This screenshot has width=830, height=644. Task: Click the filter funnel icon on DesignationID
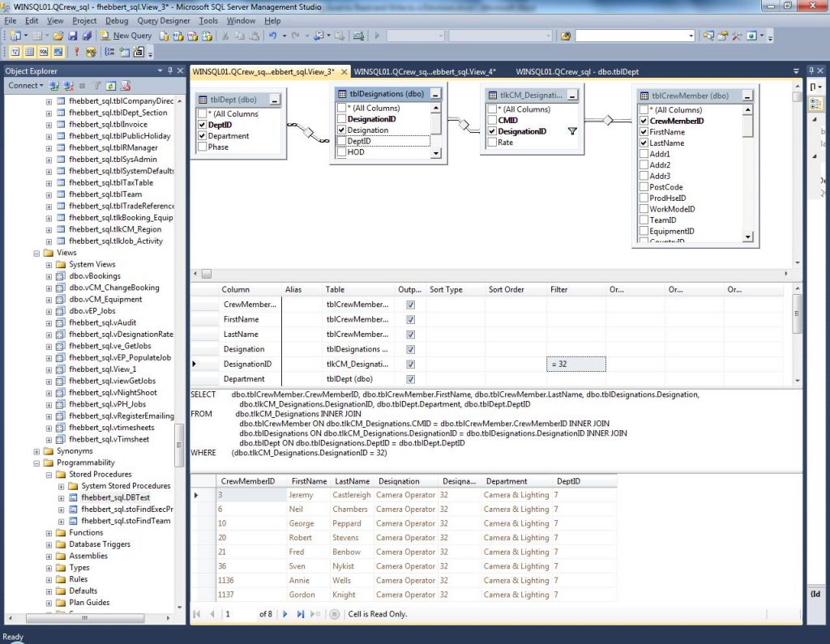(x=573, y=130)
